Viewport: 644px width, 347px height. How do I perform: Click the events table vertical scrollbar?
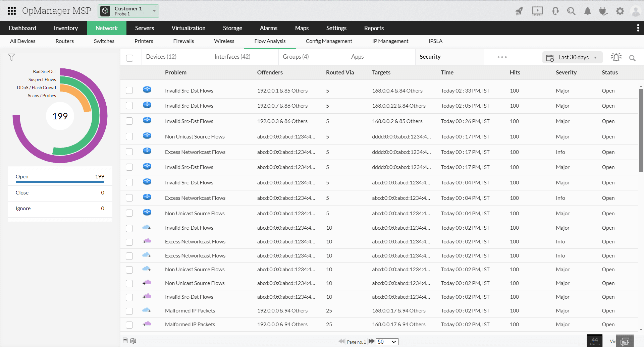pyautogui.click(x=641, y=131)
